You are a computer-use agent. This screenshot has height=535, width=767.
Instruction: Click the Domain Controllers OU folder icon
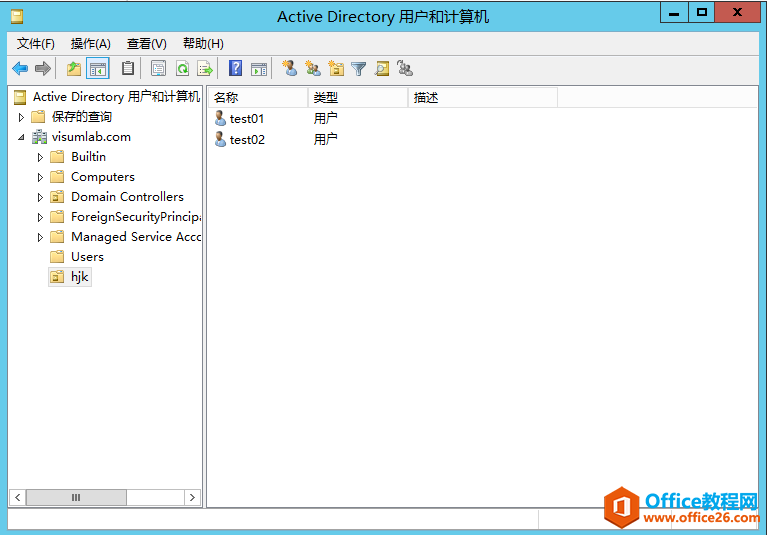coord(57,197)
